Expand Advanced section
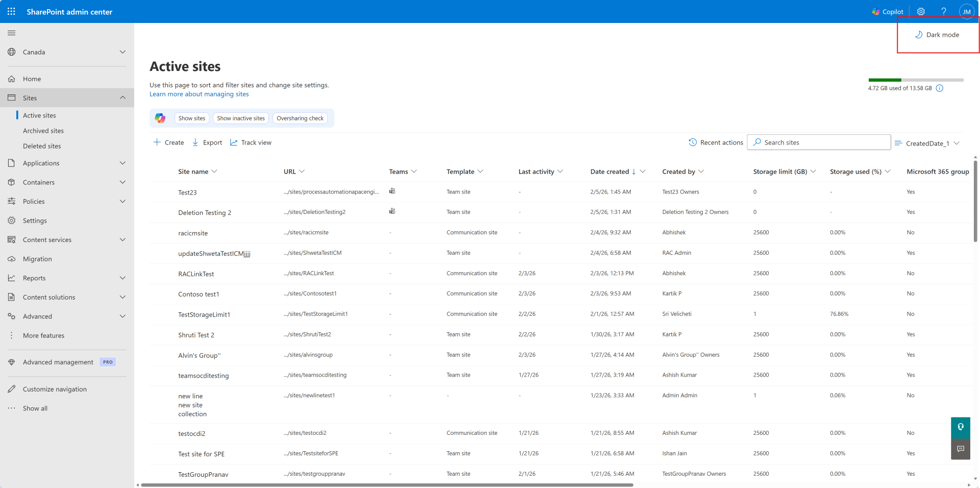 67,316
